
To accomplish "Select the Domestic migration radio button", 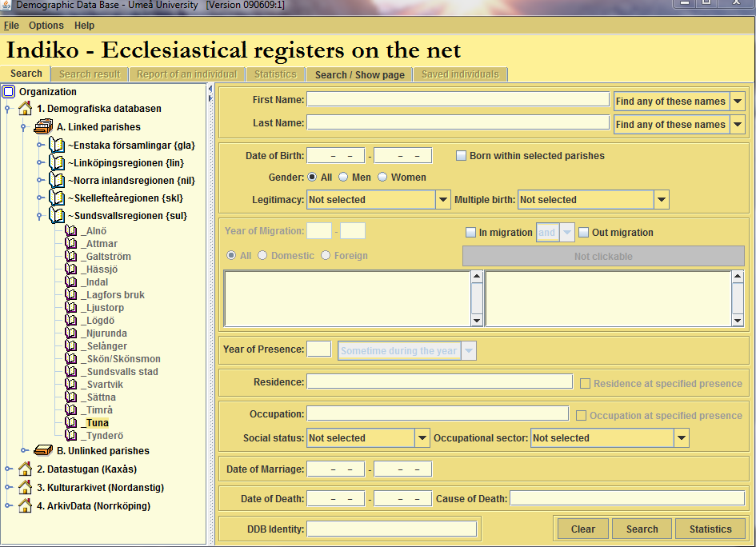I will coord(262,255).
